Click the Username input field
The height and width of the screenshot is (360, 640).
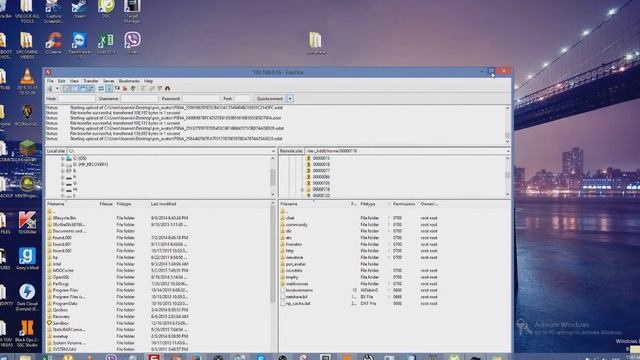coord(140,98)
